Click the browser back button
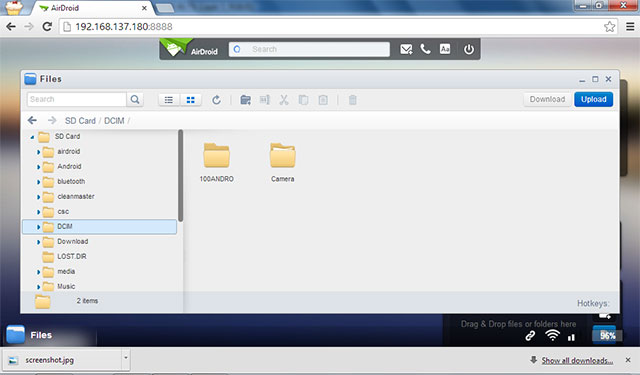Image resolution: width=640 pixels, height=375 pixels. point(11,27)
